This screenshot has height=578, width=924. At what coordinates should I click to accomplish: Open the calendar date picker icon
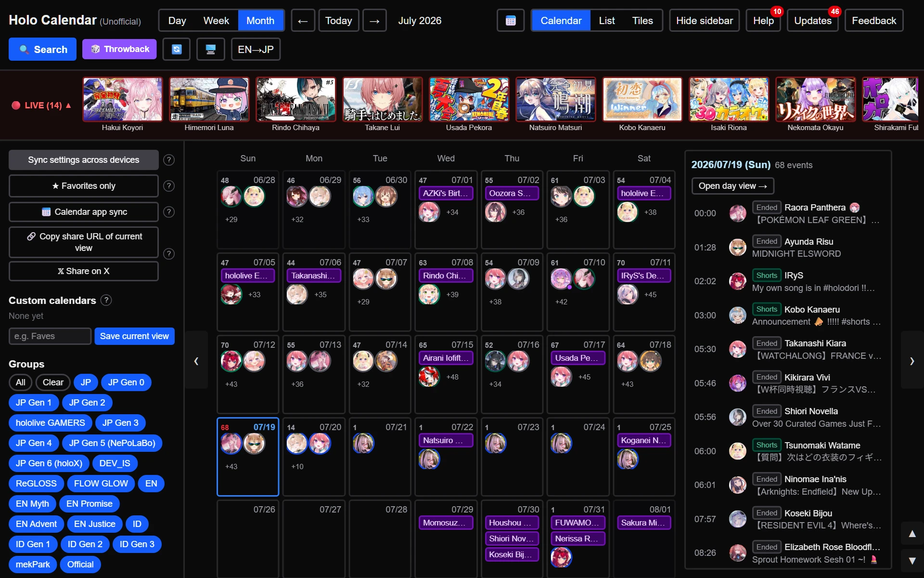pyautogui.click(x=511, y=21)
